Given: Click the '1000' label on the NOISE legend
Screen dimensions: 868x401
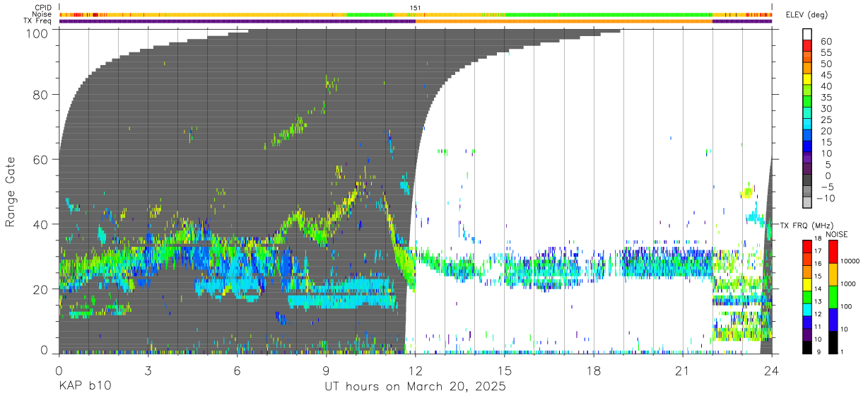Looking at the screenshot, I should point(847,284).
